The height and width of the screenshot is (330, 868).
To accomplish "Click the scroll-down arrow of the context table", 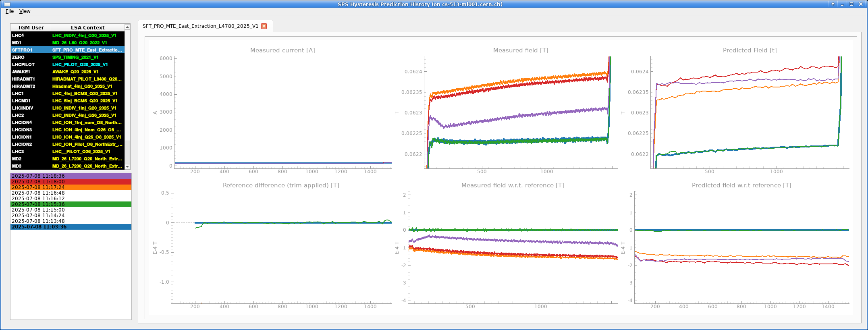I will 127,167.
